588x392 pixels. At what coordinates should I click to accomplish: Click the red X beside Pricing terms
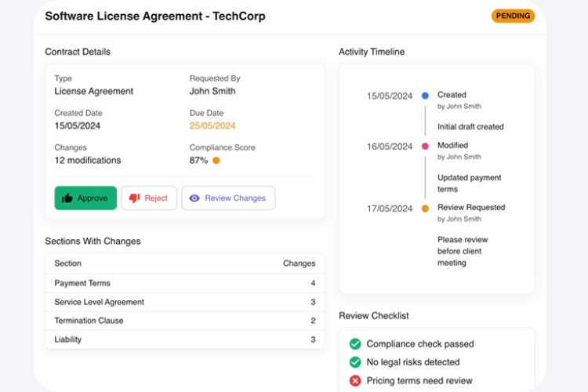(355, 381)
